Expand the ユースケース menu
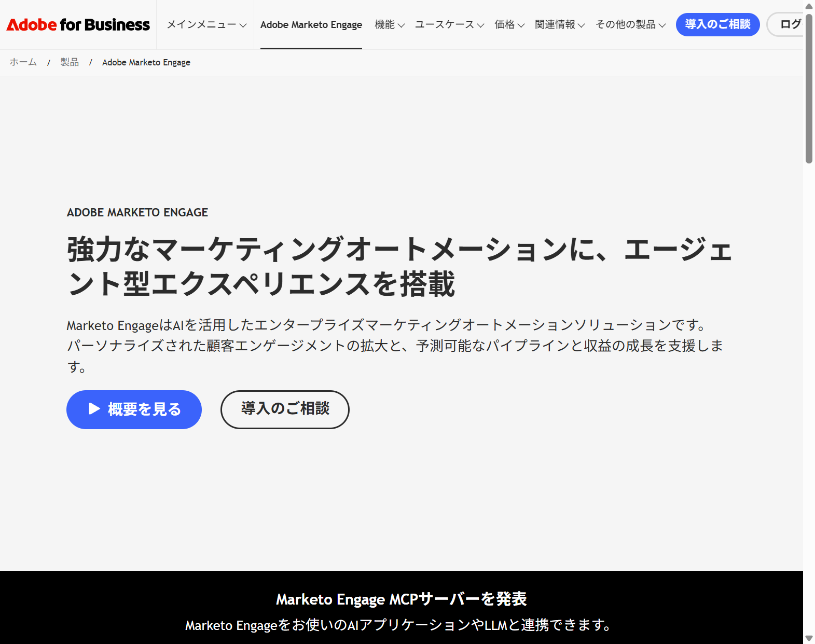The height and width of the screenshot is (644, 815). click(449, 25)
